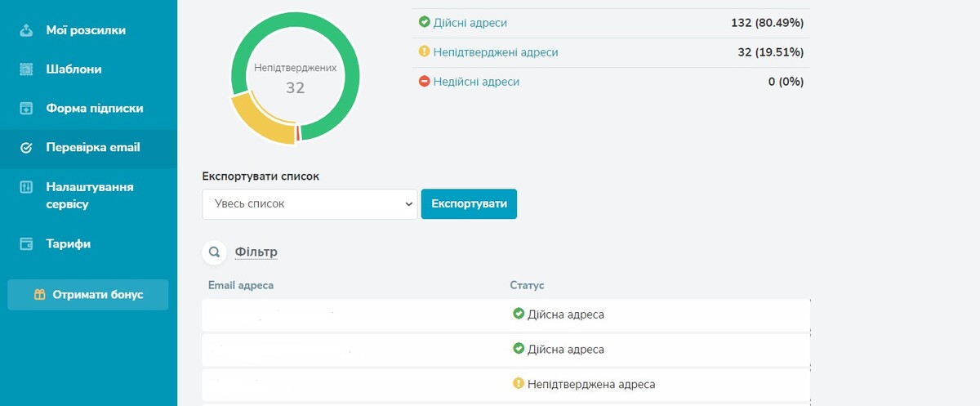This screenshot has width=980, height=406.
Task: Open Мої розсилки icon in sidebar
Action: 26,30
